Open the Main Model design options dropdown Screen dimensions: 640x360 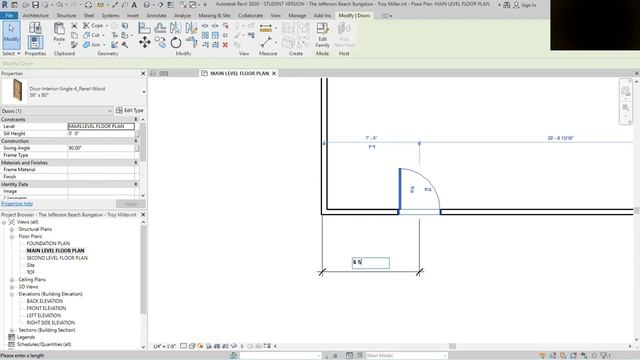click(x=406, y=356)
